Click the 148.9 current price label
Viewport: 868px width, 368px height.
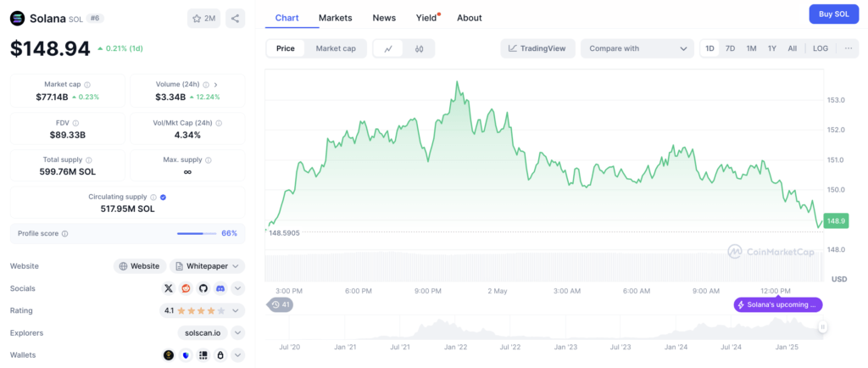pos(836,220)
